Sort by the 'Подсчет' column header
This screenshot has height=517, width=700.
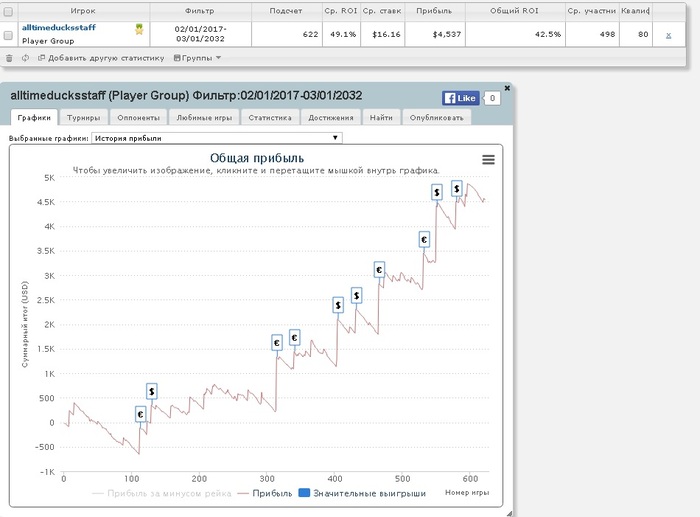point(286,11)
